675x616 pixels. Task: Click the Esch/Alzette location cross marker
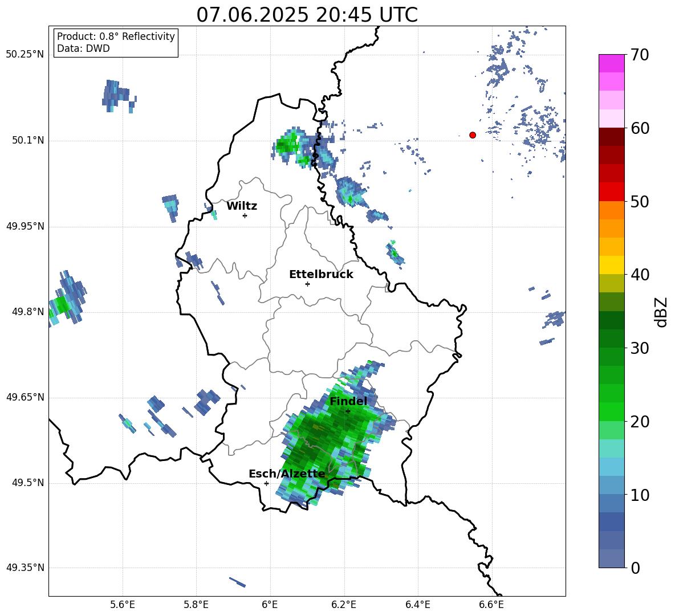266,483
